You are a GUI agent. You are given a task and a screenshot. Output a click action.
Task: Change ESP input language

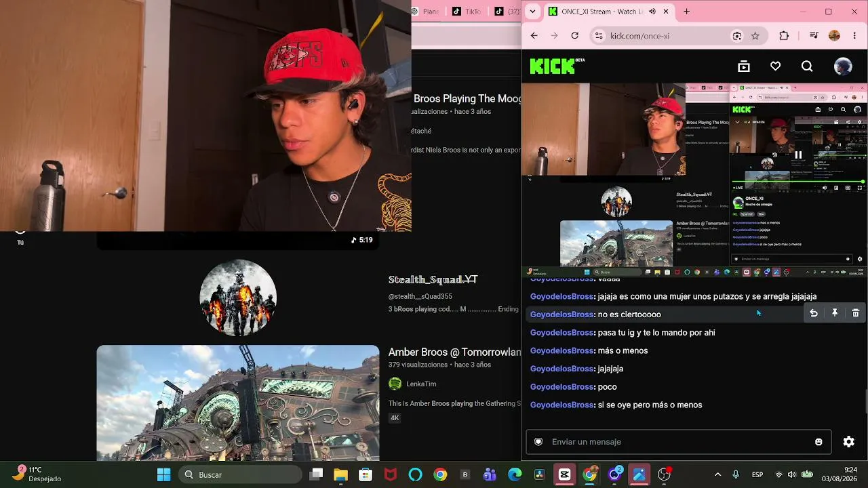tap(757, 474)
